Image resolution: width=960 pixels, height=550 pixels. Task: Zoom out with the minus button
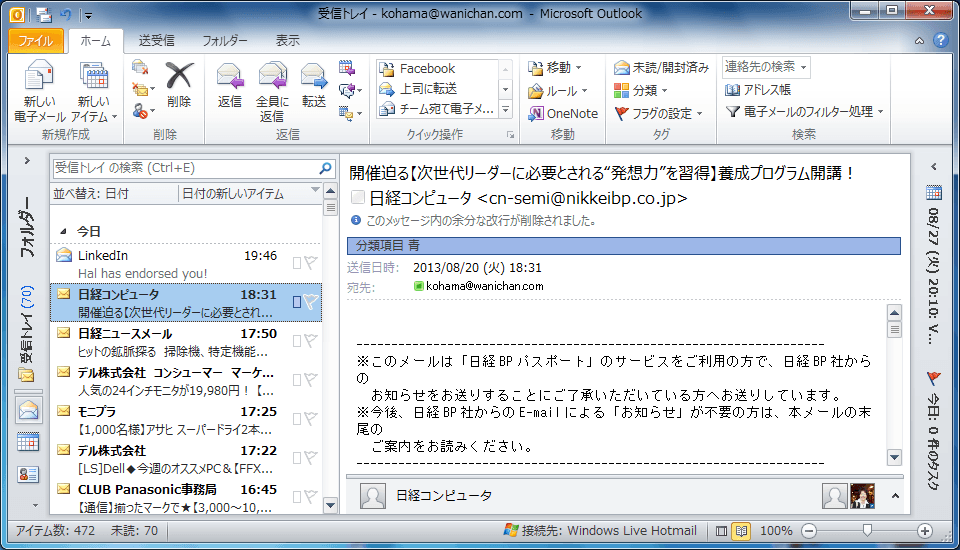[x=809, y=531]
